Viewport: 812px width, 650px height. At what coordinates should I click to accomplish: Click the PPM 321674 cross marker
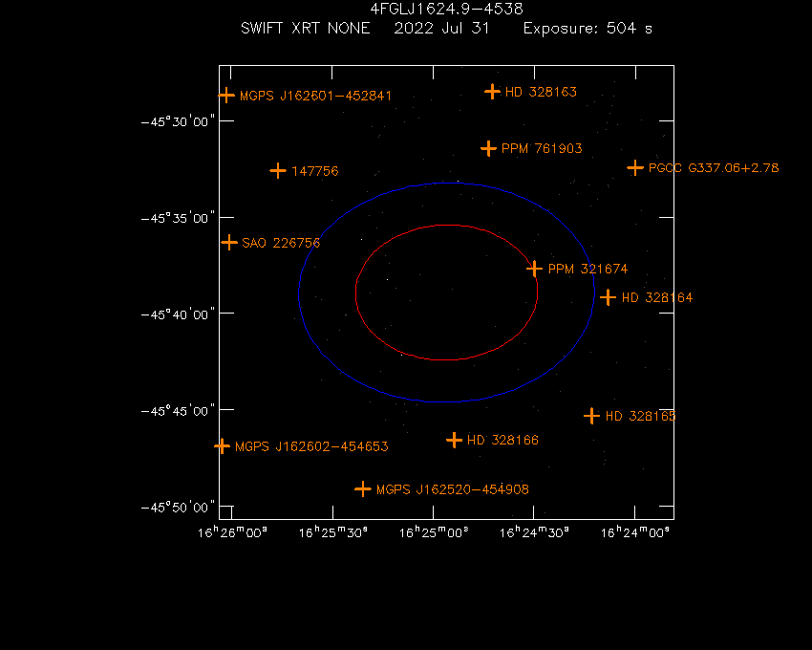tap(534, 269)
